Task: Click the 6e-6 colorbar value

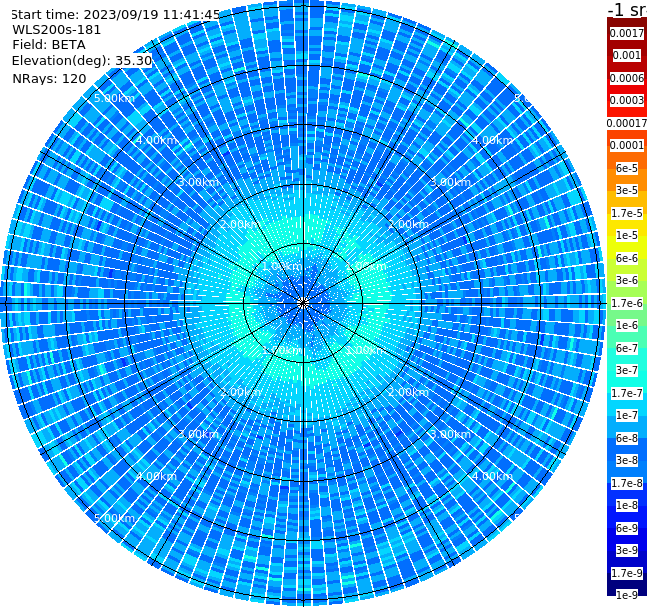Action: [627, 258]
